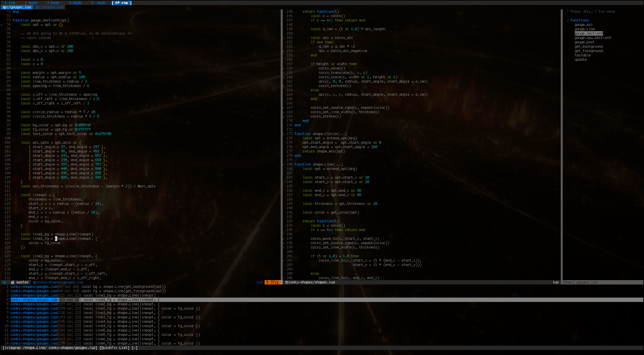Click the tagbar help hint line
The width and height of the screenshot is (644, 355).
591,12
